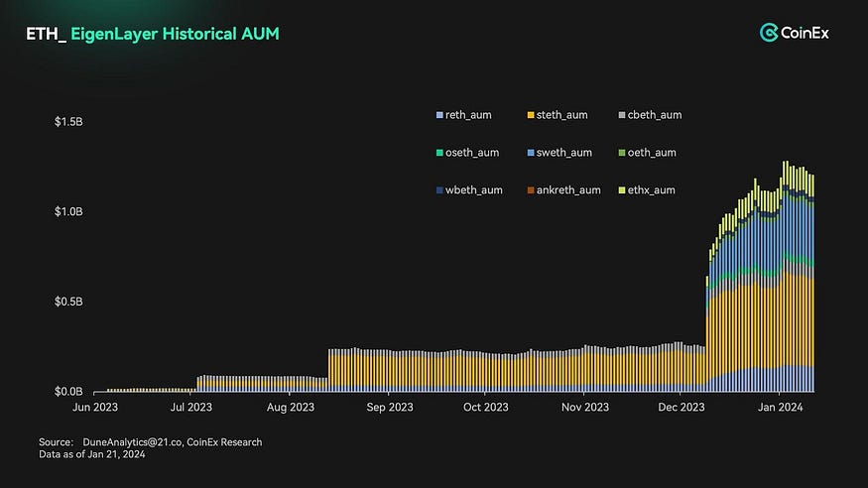Viewport: 868px width, 488px height.
Task: Select the ethx_aum legend label
Action: pos(651,190)
